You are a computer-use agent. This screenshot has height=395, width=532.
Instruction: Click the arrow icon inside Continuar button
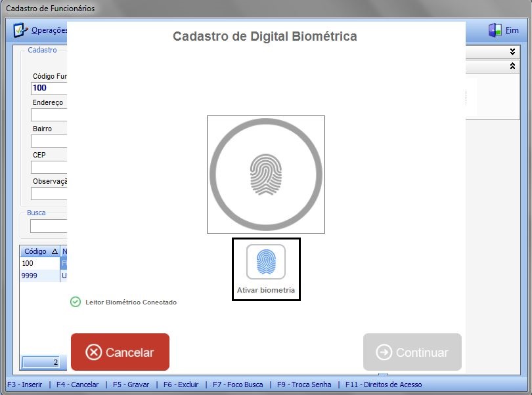[x=384, y=352]
